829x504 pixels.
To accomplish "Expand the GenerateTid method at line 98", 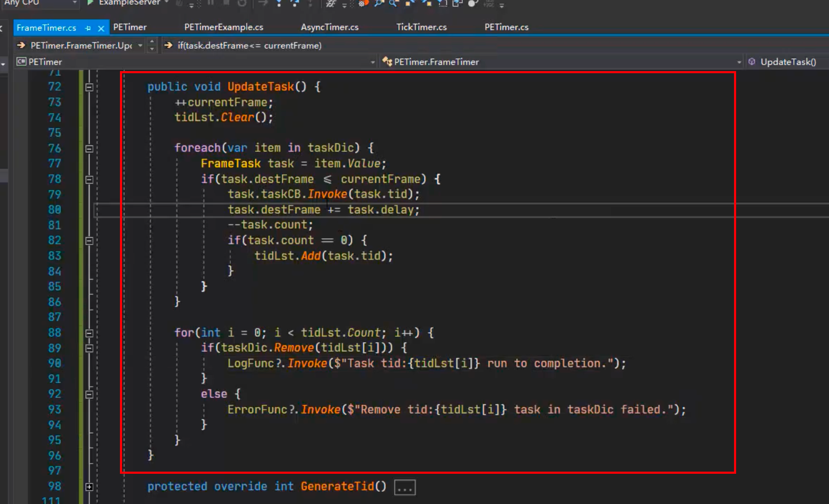I will coord(89,487).
